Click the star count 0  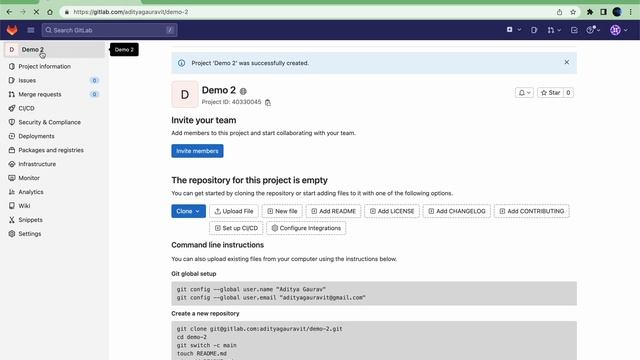tap(568, 93)
